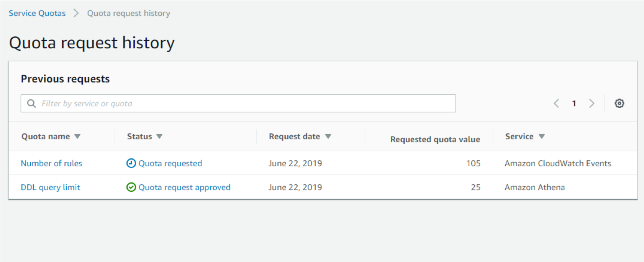Select page number 1
644x262 pixels.
[574, 103]
